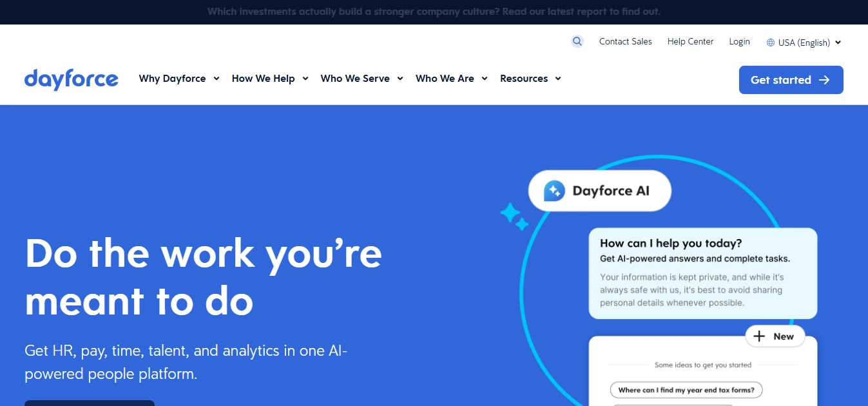
Task: Expand the Why Dayforce chevron
Action: coord(217,79)
